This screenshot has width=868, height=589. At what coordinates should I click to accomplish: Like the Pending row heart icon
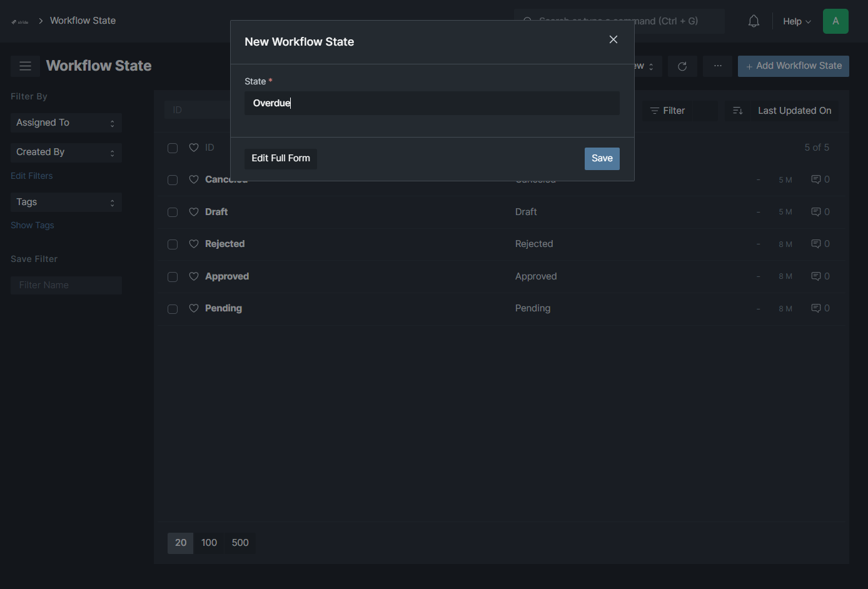pos(194,308)
